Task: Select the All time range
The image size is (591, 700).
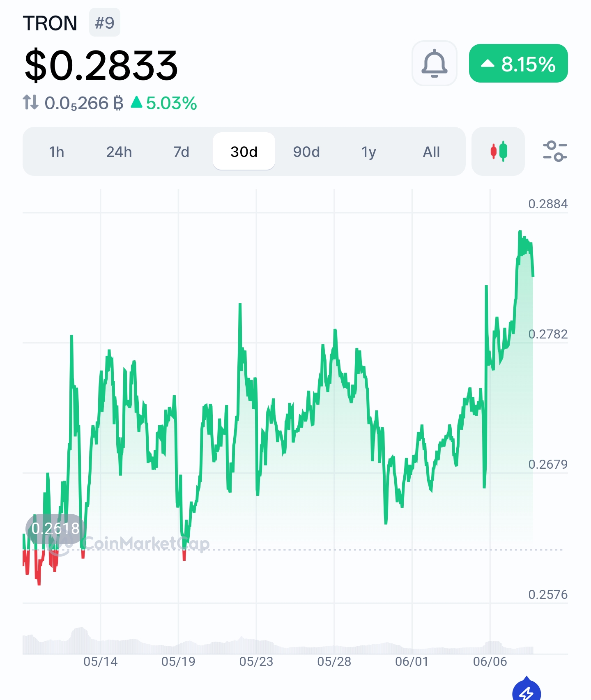Action: tap(431, 152)
